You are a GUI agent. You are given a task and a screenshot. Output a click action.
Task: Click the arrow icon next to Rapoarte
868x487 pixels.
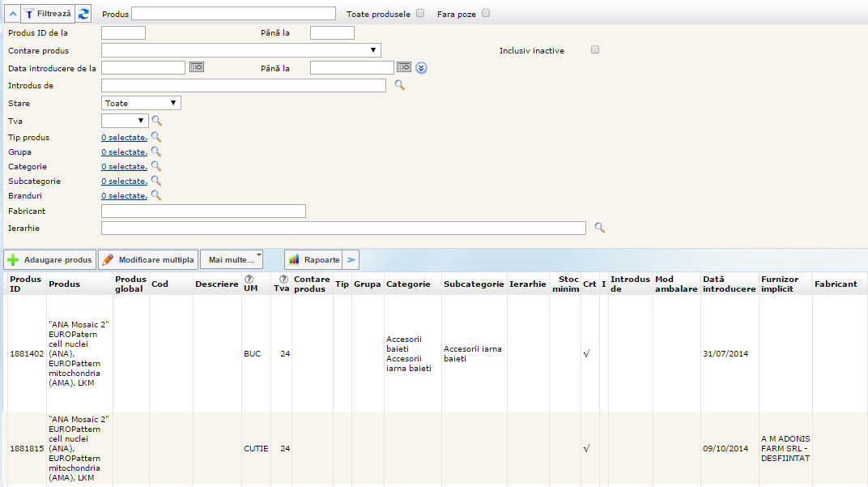pos(351,259)
